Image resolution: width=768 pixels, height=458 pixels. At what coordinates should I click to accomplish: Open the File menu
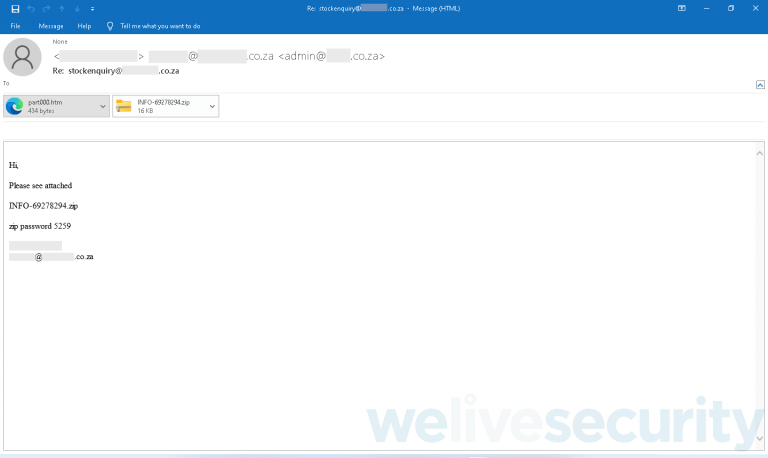pyautogui.click(x=15, y=26)
